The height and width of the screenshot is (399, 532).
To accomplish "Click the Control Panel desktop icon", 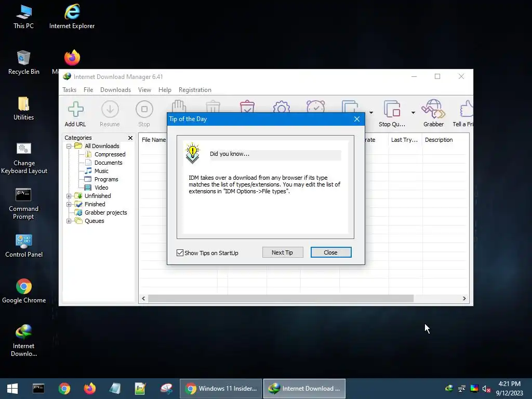I will point(24,246).
